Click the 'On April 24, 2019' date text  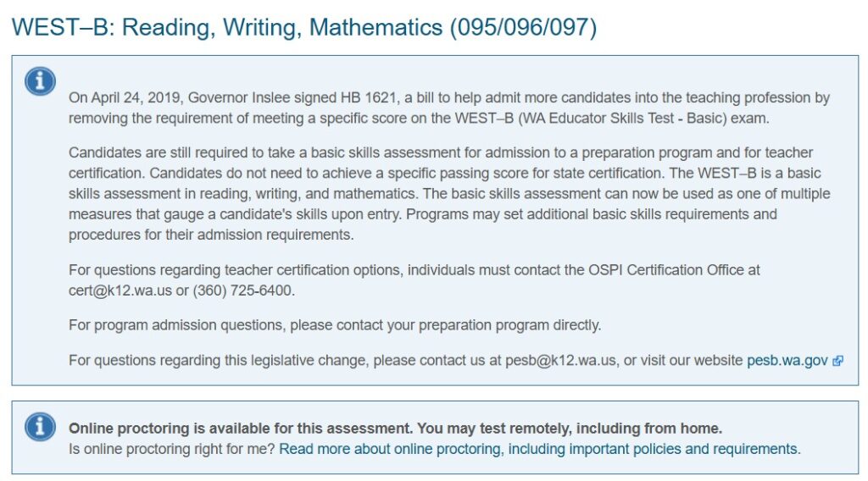point(125,98)
